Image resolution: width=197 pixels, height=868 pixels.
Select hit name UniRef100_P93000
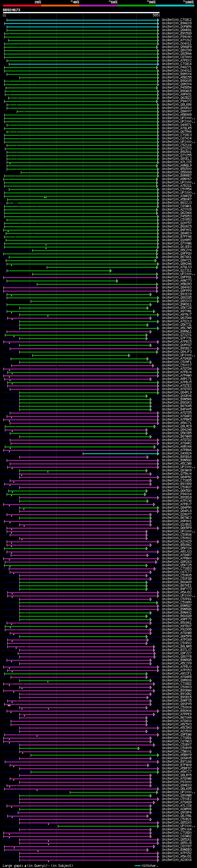(177, 782)
